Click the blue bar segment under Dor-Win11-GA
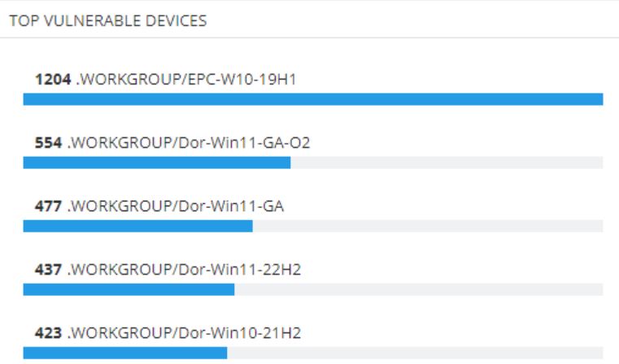Image resolution: width=619 pixels, height=364 pixels. [137, 226]
